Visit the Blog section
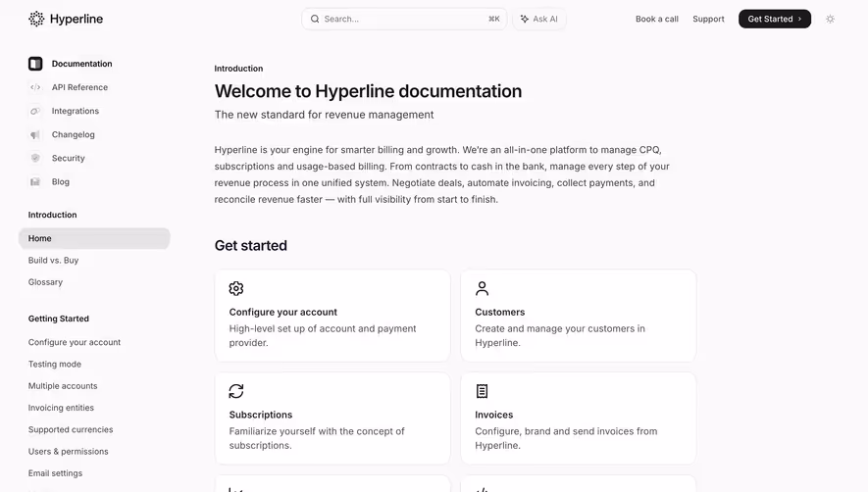The width and height of the screenshot is (868, 492). 61,182
